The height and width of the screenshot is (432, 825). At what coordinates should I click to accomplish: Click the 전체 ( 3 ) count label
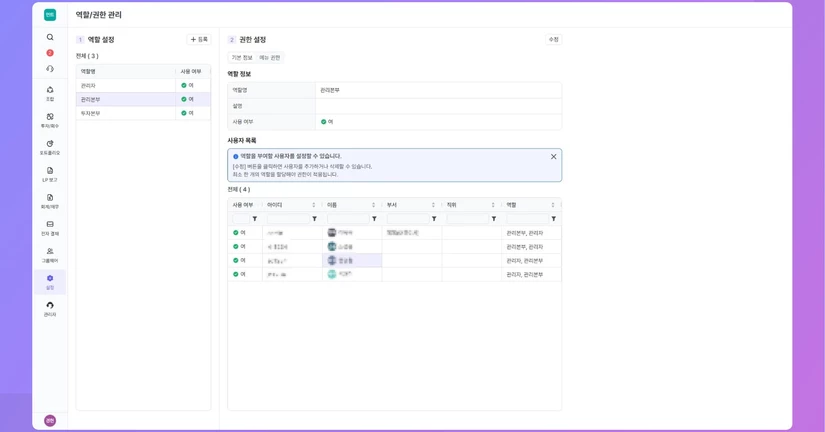[x=87, y=56]
